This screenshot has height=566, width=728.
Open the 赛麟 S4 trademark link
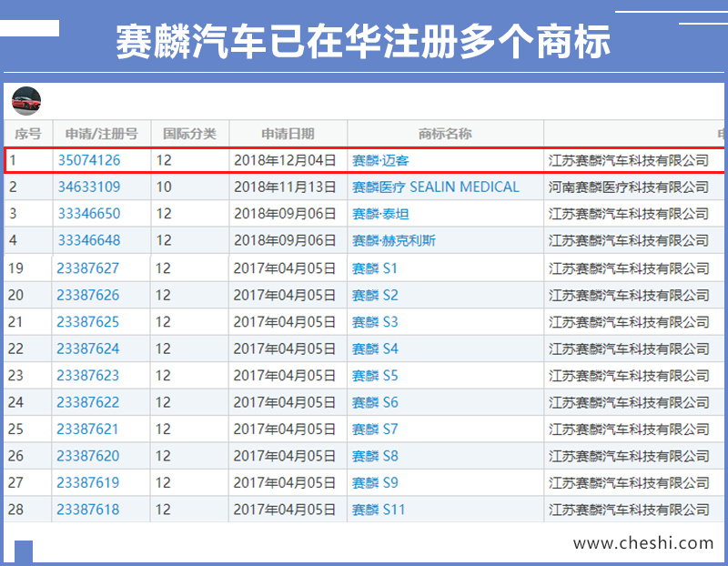(x=375, y=349)
